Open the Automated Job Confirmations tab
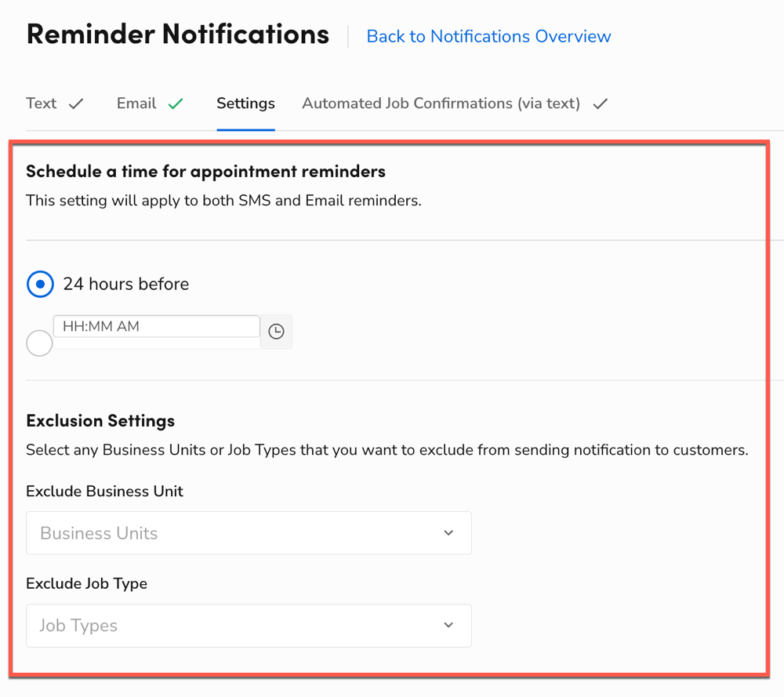 (x=440, y=103)
